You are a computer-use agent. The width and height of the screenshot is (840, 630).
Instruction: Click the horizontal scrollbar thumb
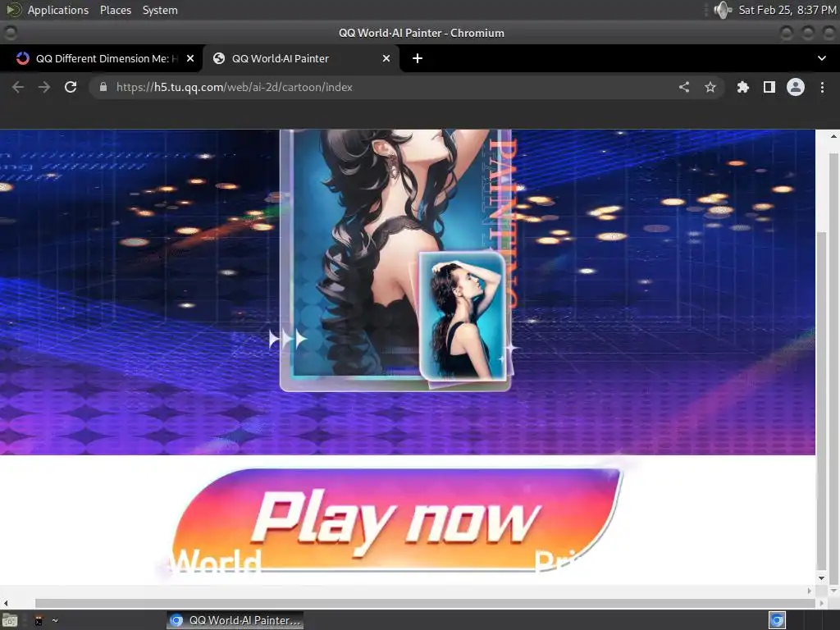pos(426,603)
